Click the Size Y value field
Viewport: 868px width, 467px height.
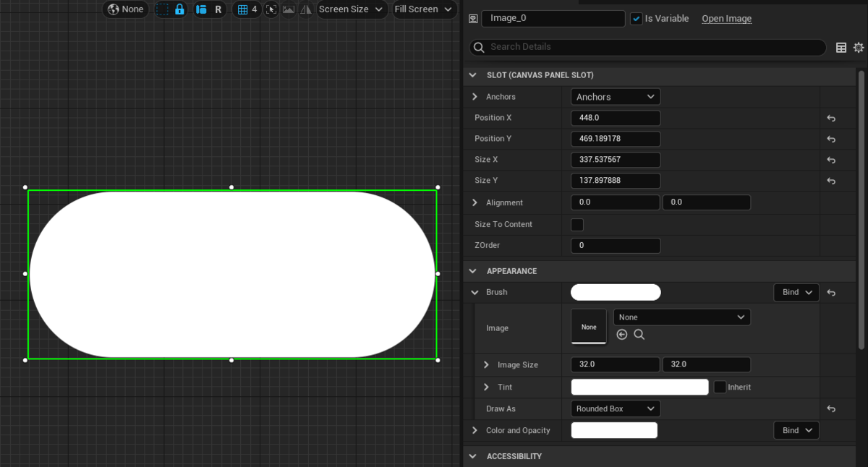[616, 181]
